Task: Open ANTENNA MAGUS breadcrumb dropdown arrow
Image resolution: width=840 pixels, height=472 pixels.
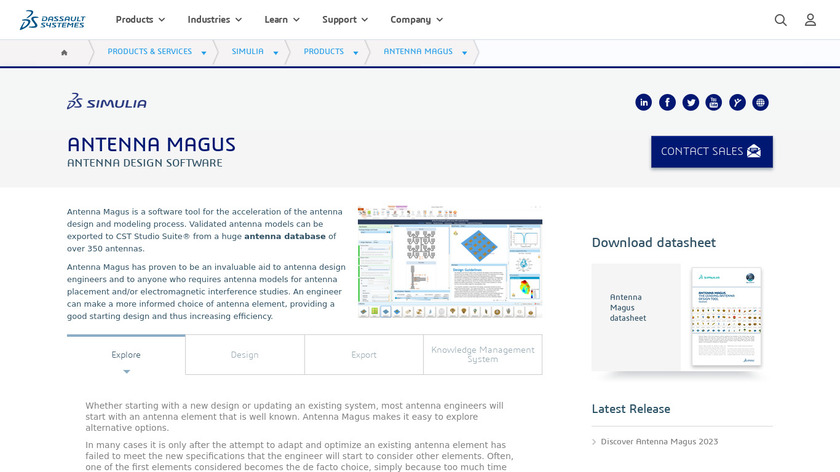Action: pos(464,53)
